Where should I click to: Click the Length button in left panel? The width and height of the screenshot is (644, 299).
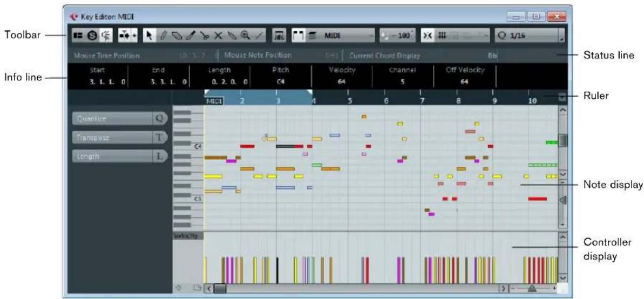click(x=112, y=157)
